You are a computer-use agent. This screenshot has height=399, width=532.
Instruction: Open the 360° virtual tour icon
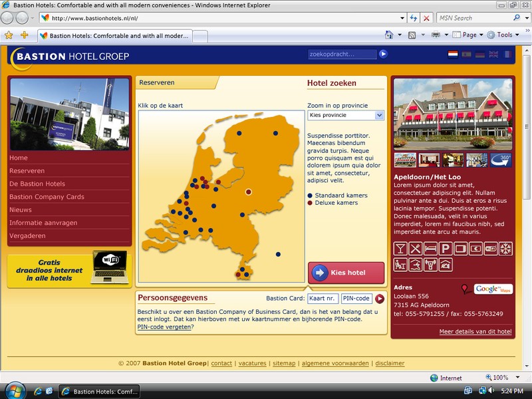pyautogui.click(x=501, y=160)
